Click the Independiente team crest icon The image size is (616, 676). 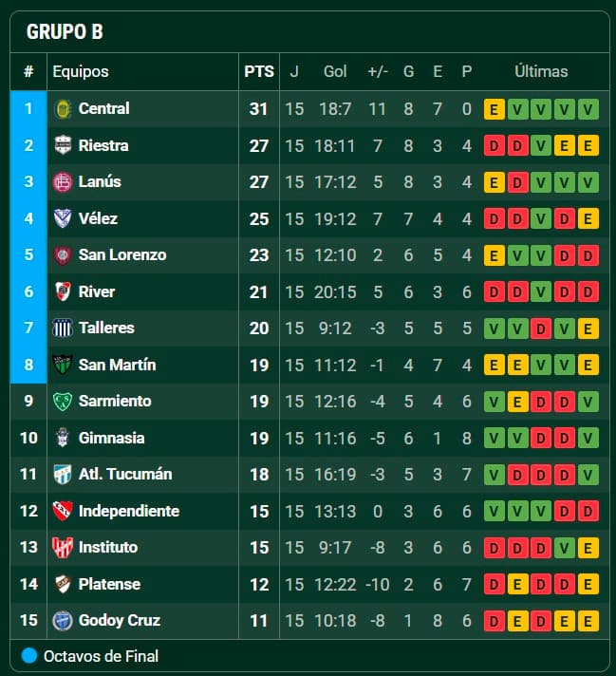point(63,511)
